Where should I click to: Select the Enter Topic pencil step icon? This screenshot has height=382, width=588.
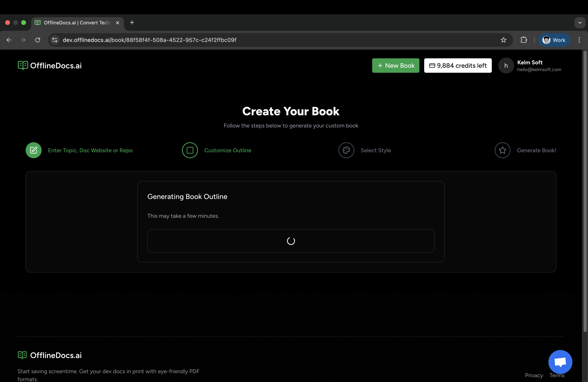point(34,150)
